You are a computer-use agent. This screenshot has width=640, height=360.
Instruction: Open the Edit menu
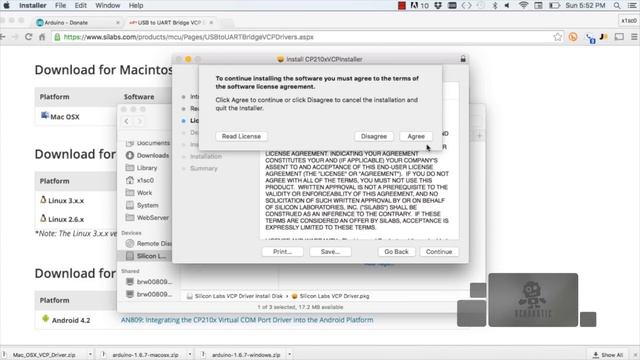pos(80,5)
